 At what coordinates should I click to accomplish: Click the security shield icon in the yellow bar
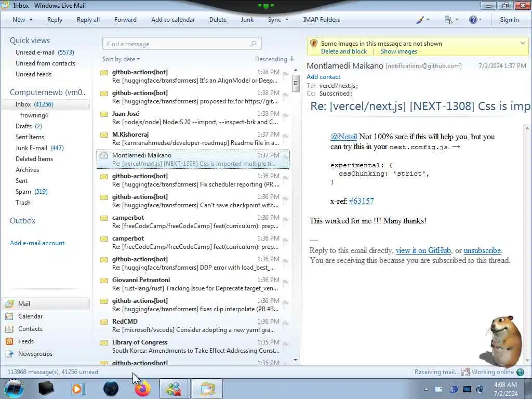(x=313, y=44)
